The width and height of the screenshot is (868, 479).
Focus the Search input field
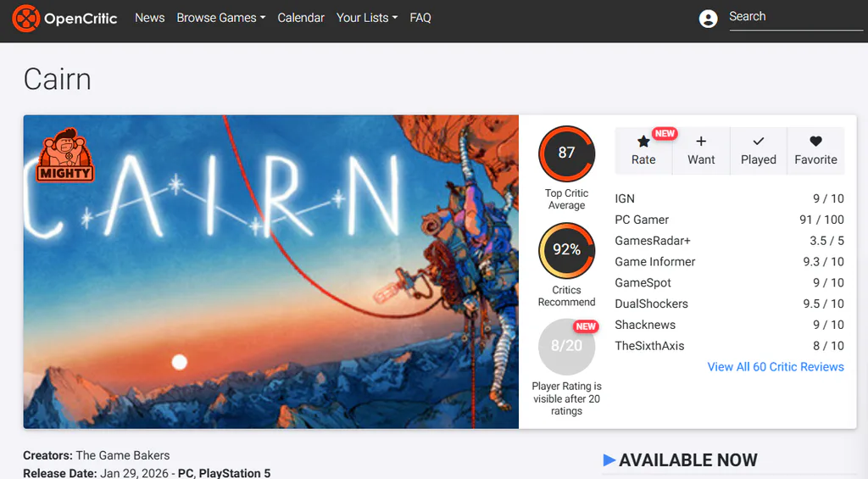tap(795, 17)
